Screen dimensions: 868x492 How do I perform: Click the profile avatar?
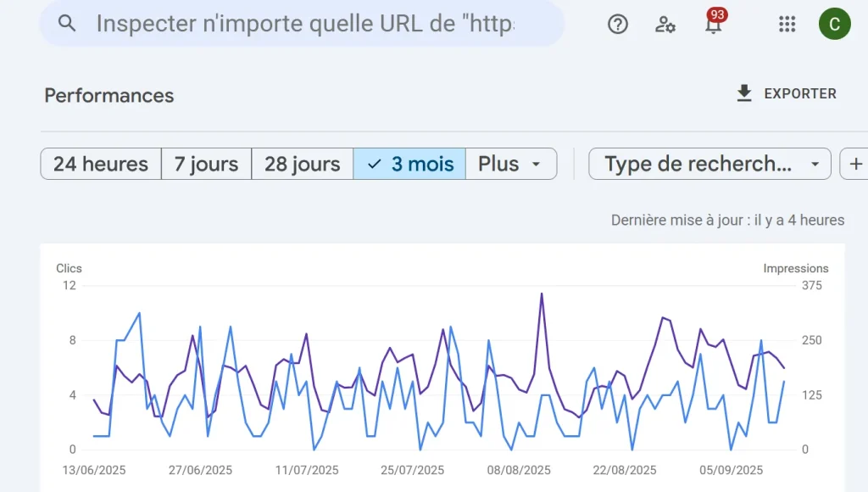point(834,24)
